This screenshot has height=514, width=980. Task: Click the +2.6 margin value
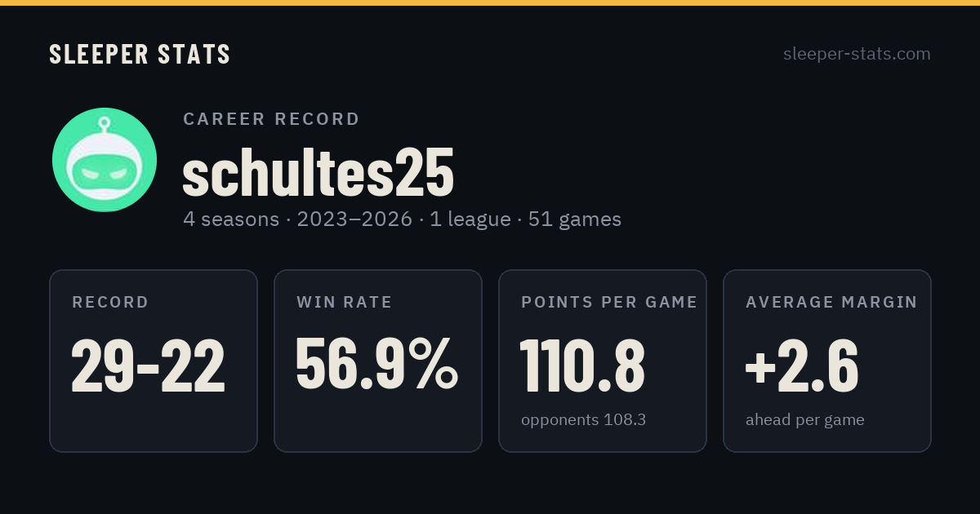click(802, 366)
